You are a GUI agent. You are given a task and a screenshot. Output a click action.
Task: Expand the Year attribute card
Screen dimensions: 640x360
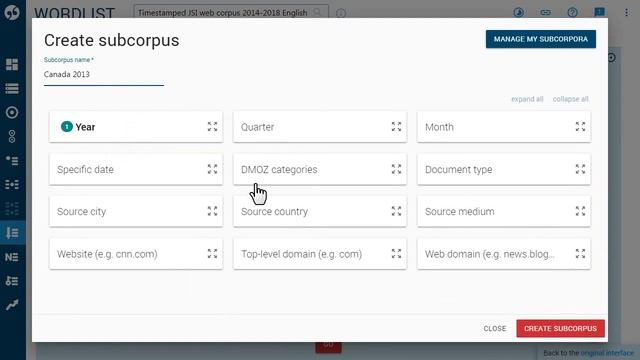click(212, 127)
